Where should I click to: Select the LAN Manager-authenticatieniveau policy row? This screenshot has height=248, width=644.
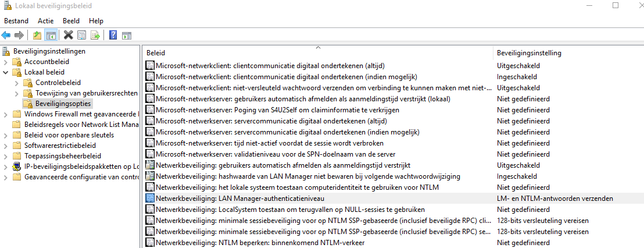(x=394, y=199)
